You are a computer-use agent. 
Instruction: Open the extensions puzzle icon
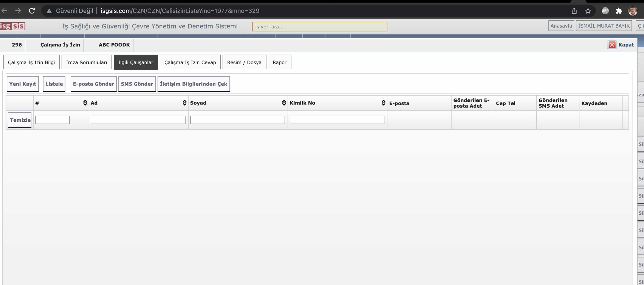[619, 11]
